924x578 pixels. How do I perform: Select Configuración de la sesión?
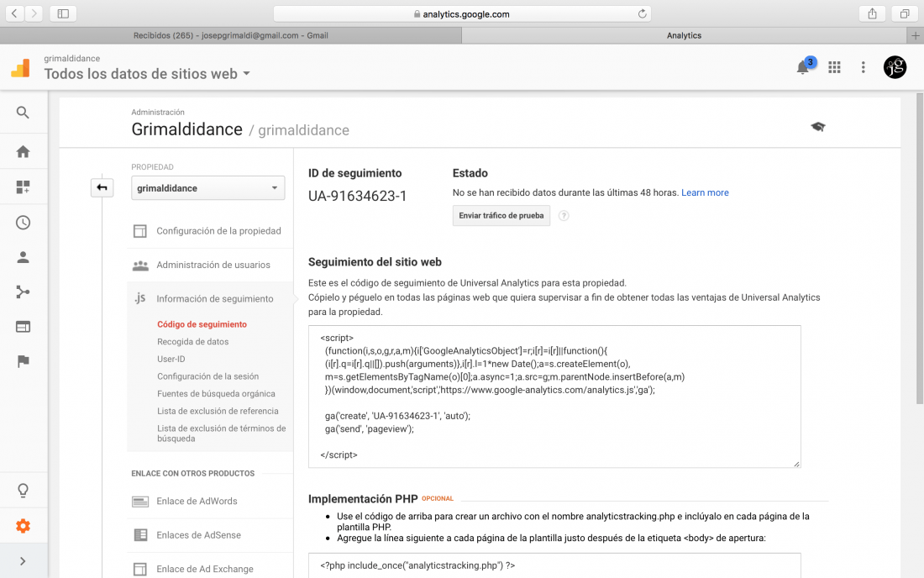pyautogui.click(x=208, y=376)
